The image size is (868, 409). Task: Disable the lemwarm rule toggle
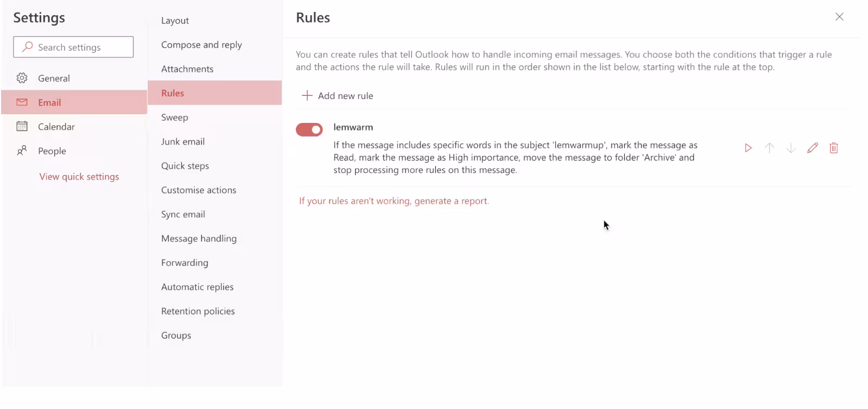(309, 129)
